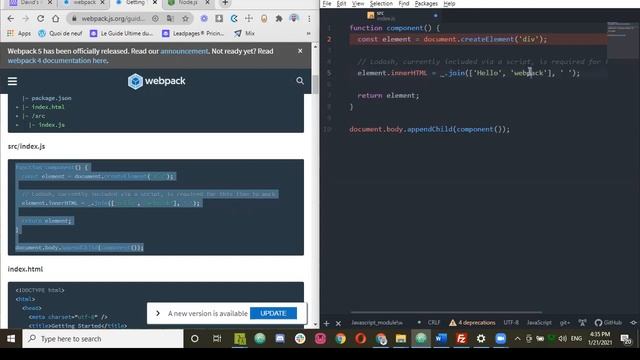The width and height of the screenshot is (640, 360).
Task: Open the Help menu in the editor
Action: tap(449, 4)
